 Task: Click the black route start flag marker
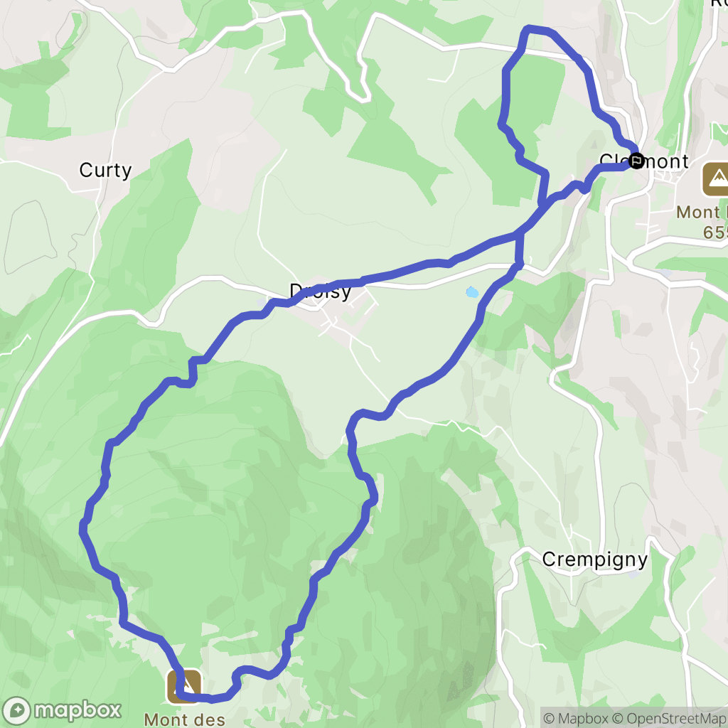click(x=636, y=161)
